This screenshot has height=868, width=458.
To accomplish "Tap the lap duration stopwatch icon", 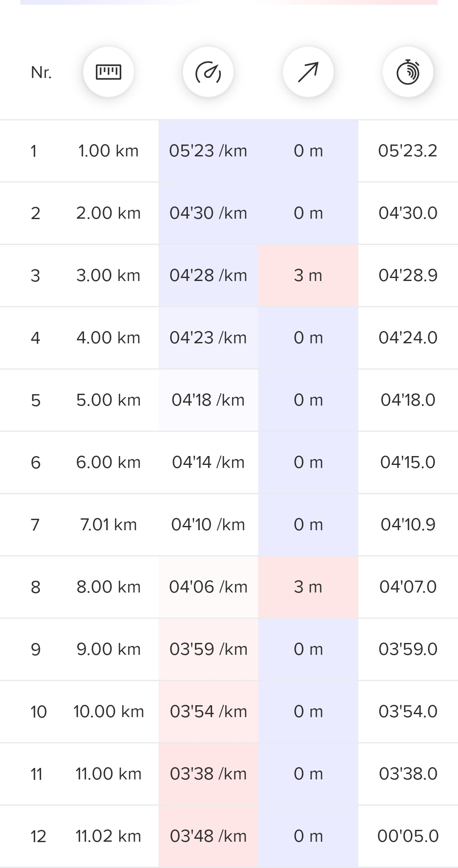I will tap(408, 72).
